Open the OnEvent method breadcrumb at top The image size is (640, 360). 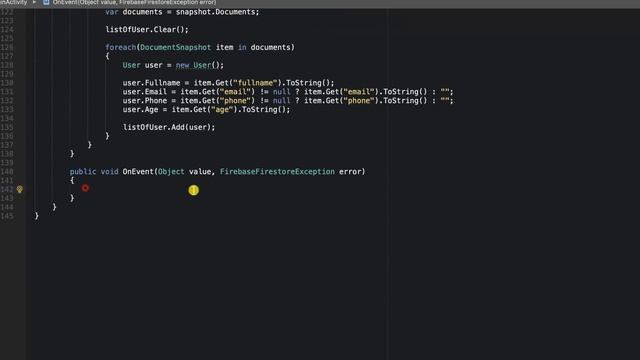coord(134,2)
